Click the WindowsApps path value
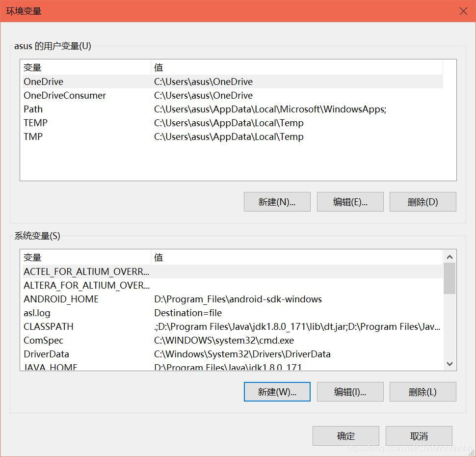This screenshot has height=457, width=476. coord(270,109)
